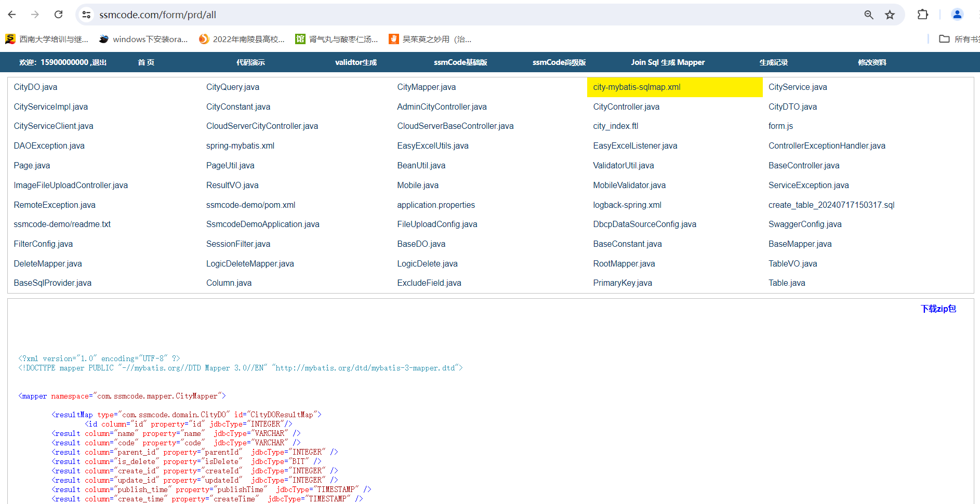Open ExcludeField.java file
The height and width of the screenshot is (504, 980).
(x=429, y=283)
